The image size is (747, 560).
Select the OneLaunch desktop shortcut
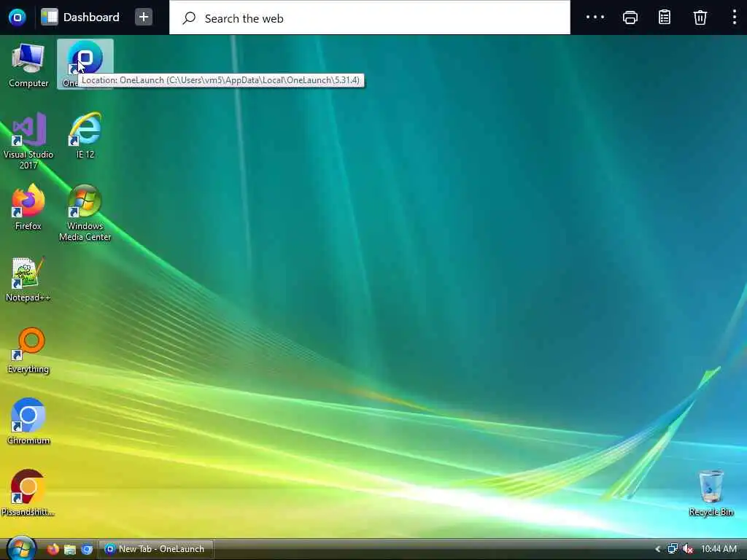85,64
